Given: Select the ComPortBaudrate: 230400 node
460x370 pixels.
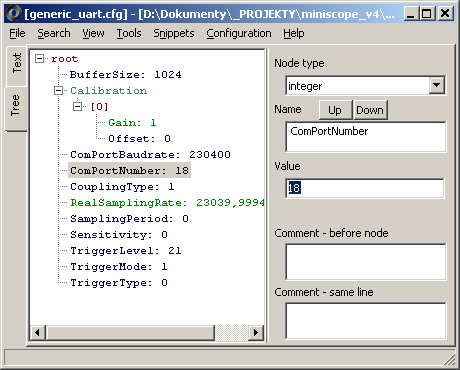Looking at the screenshot, I should pyautogui.click(x=150, y=155).
